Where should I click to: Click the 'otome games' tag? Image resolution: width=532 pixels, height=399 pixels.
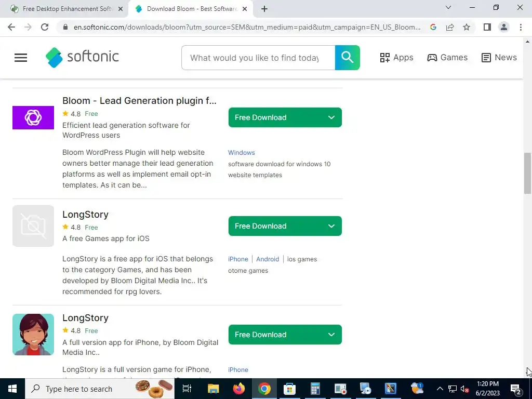pos(248,271)
